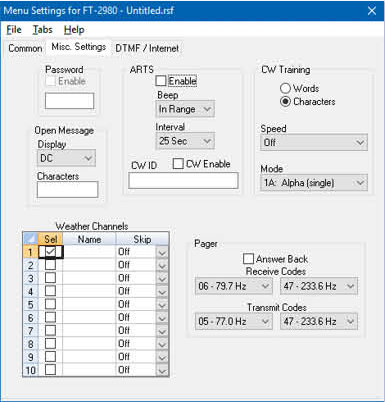Image resolution: width=385 pixels, height=402 pixels.
Task: Open the File menu
Action: click(14, 30)
